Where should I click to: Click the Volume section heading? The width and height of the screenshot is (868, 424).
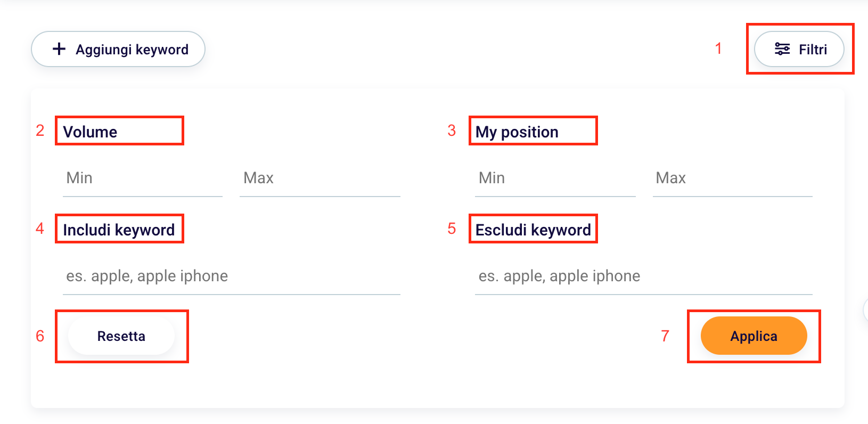90,132
